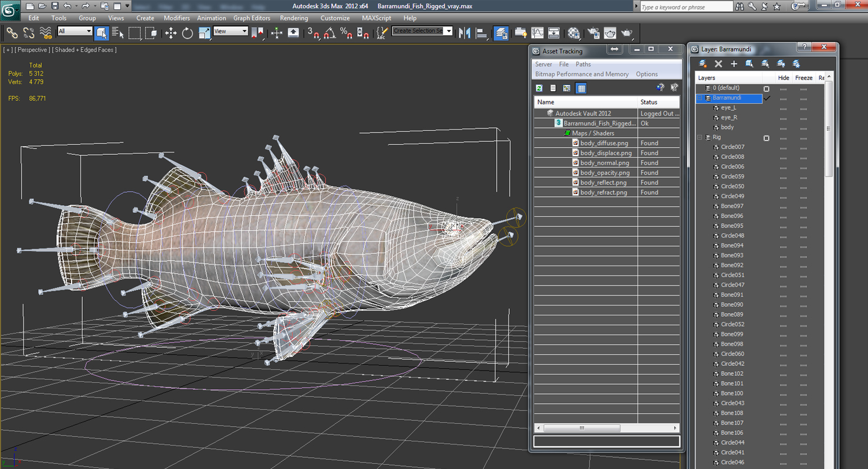Open selection filter All dropdown
Viewport: 868px width, 469px height.
(x=75, y=31)
